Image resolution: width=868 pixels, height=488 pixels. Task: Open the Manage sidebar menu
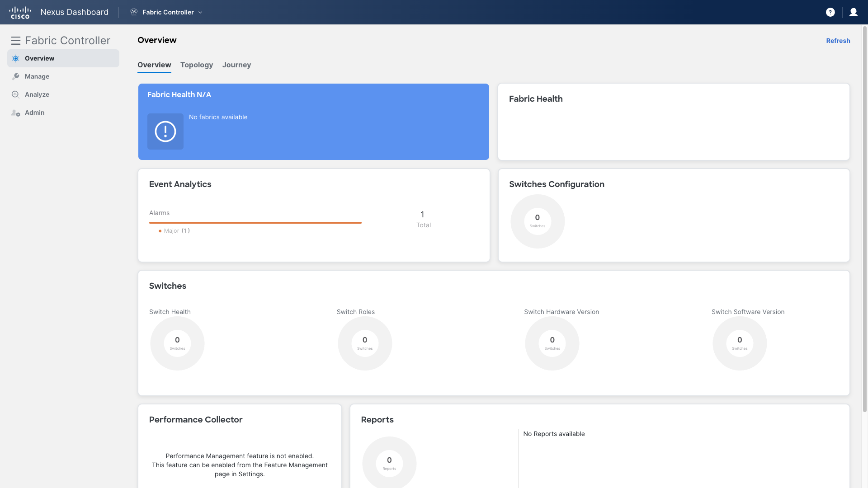pyautogui.click(x=63, y=76)
